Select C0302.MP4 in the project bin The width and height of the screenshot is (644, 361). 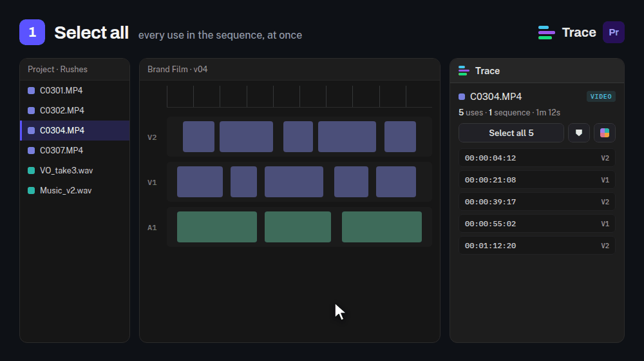tap(75, 111)
